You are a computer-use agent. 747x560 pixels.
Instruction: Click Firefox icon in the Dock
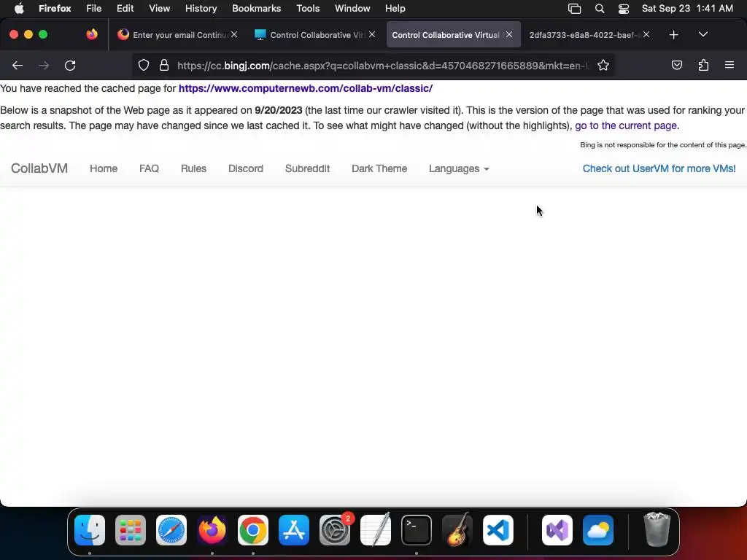pos(212,530)
